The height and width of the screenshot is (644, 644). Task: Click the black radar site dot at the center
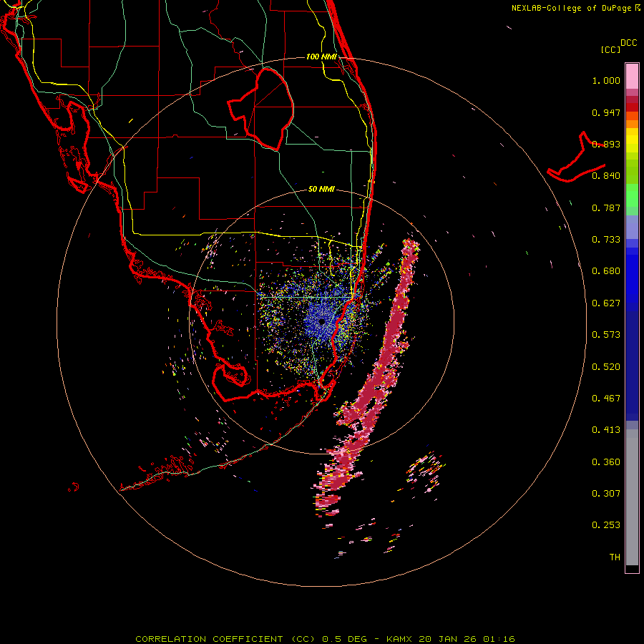[x=322, y=321]
